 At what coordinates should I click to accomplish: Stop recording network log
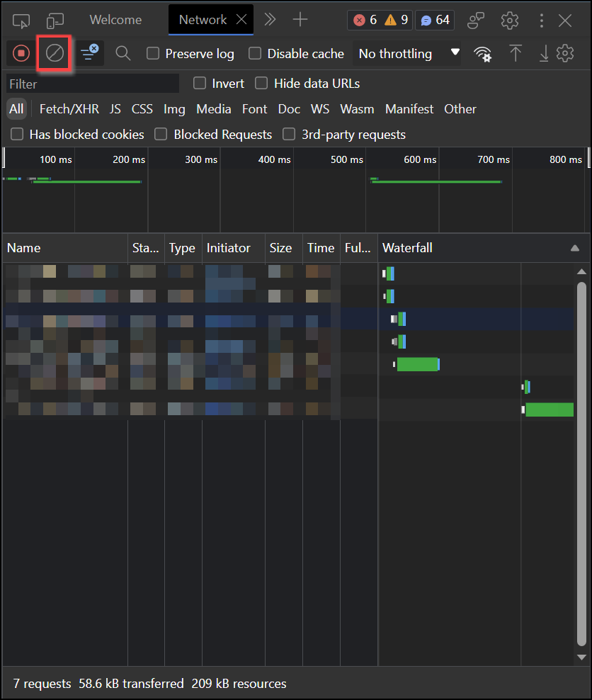click(21, 54)
